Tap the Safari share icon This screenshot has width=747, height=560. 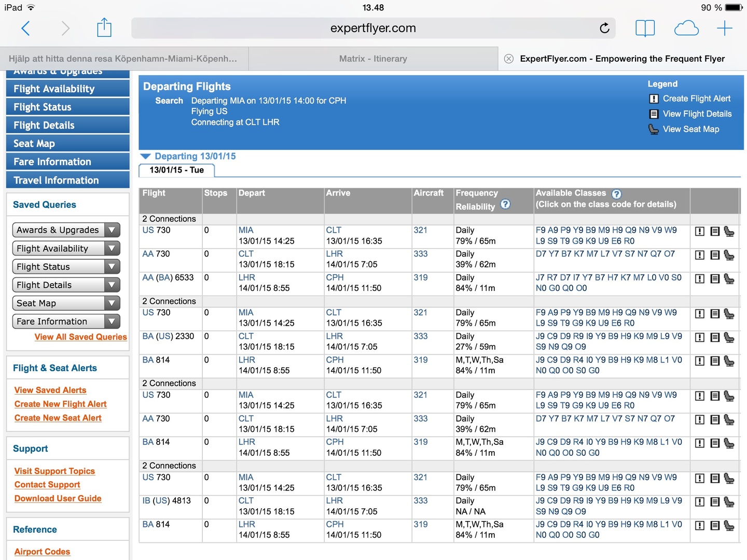tap(104, 28)
